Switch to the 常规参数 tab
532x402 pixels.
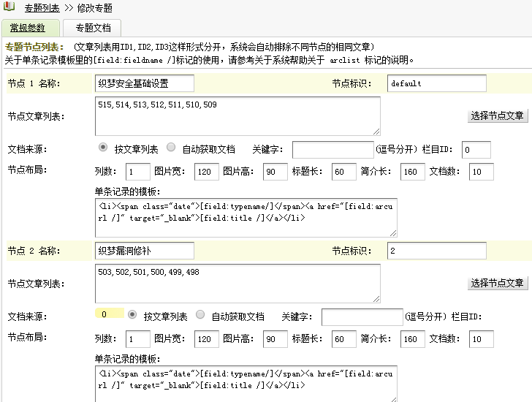click(28, 28)
